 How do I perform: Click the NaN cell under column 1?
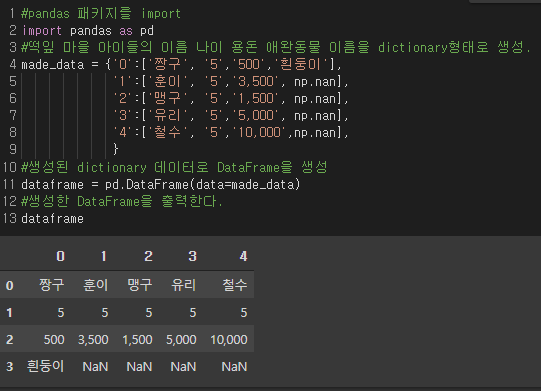(x=95, y=367)
